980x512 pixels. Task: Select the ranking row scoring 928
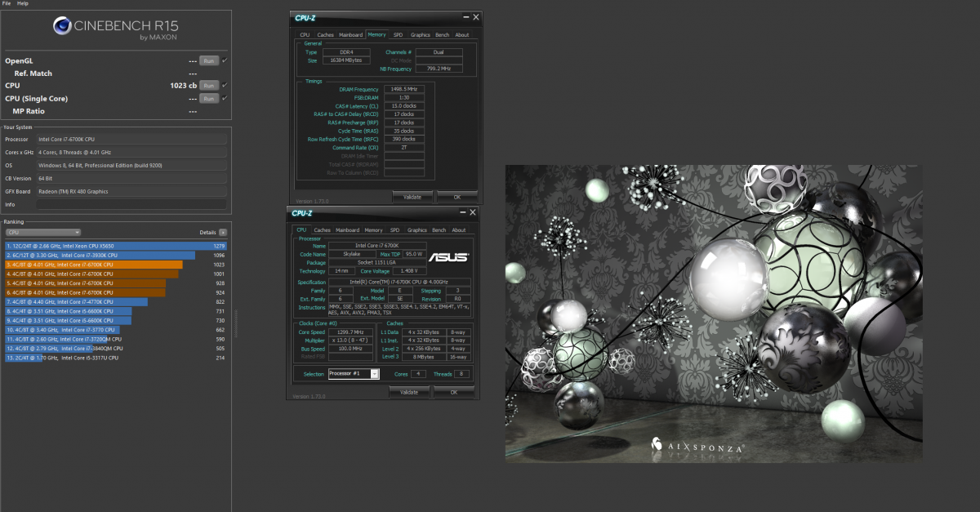(x=115, y=283)
